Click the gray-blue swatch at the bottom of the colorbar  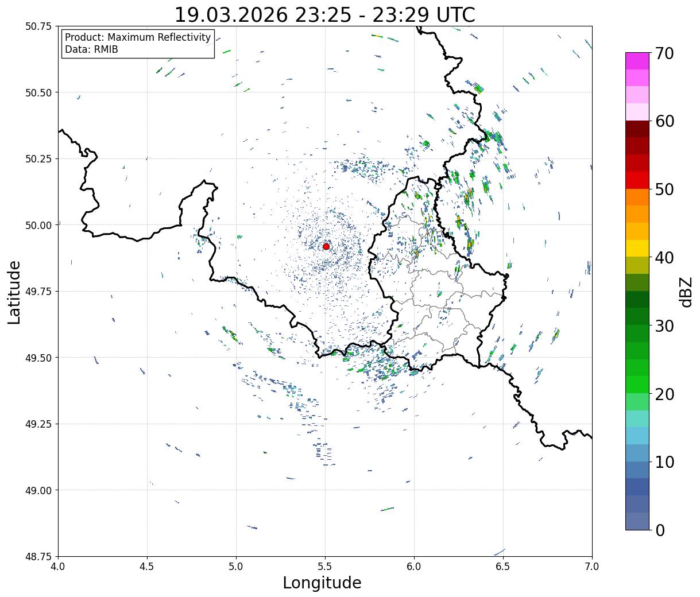pos(637,521)
